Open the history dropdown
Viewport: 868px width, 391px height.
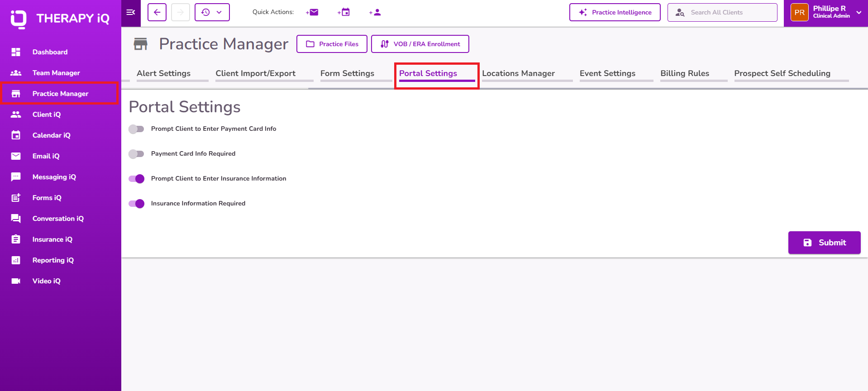212,12
